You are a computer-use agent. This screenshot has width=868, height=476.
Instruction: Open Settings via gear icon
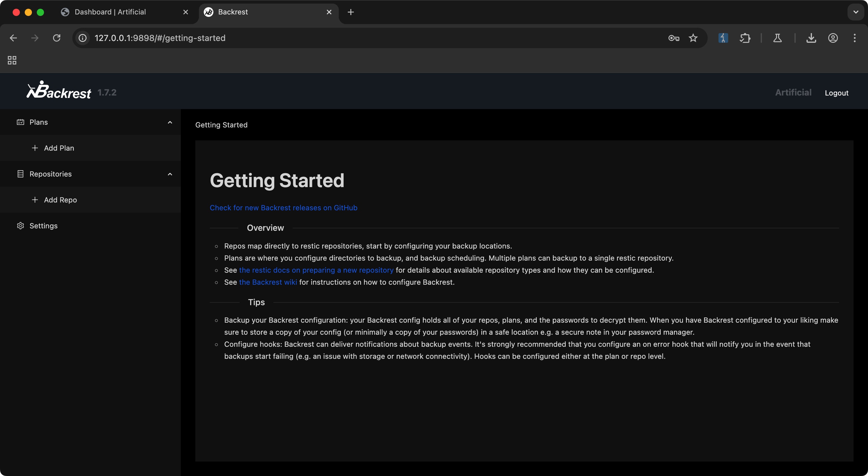[x=20, y=226]
